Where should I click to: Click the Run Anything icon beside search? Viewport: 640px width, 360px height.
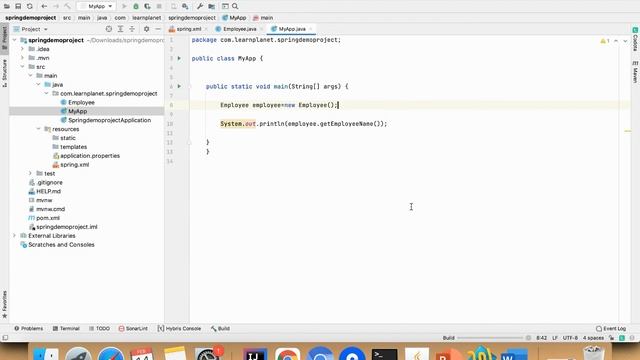(x=225, y=7)
